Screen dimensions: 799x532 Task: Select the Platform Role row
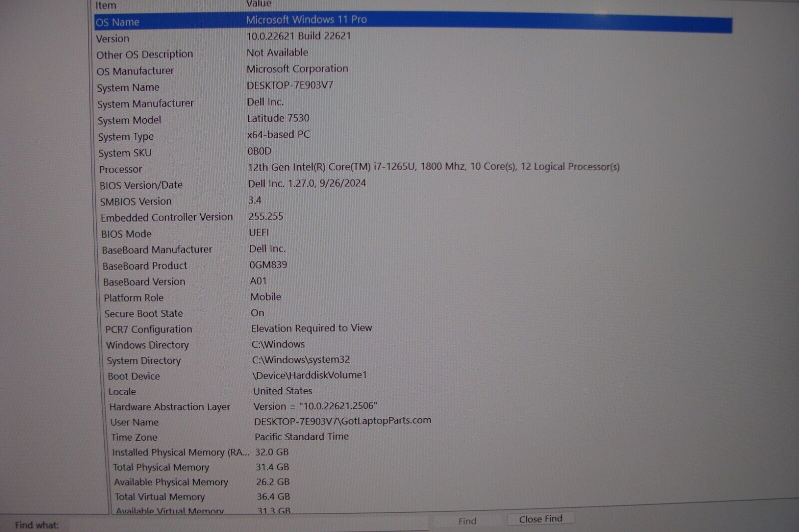click(133, 298)
